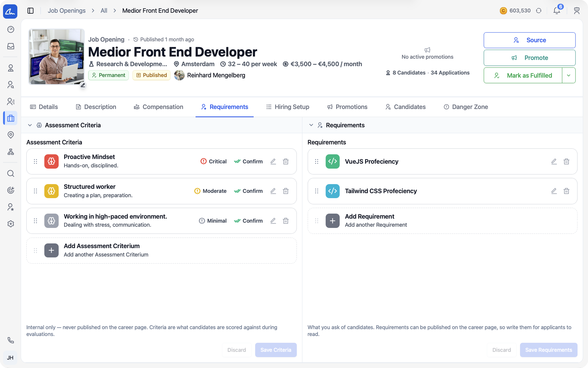Image resolution: width=588 pixels, height=368 pixels.
Task: Delete the Structured worker criterium
Action: (x=286, y=191)
